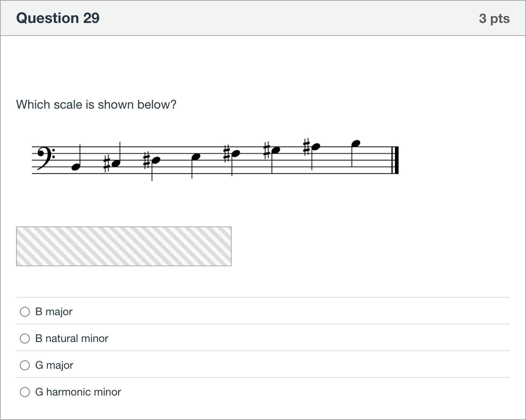Click the striped gray placeholder box

click(x=124, y=246)
